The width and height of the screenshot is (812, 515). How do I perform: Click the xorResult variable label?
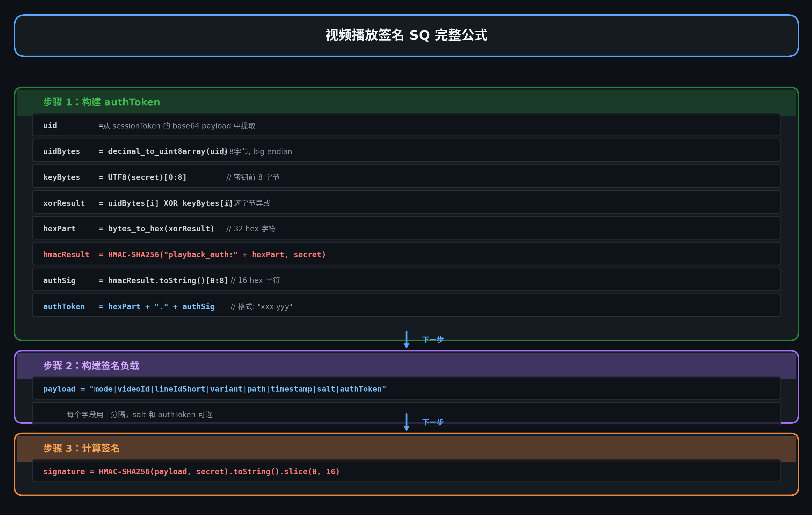(x=64, y=203)
